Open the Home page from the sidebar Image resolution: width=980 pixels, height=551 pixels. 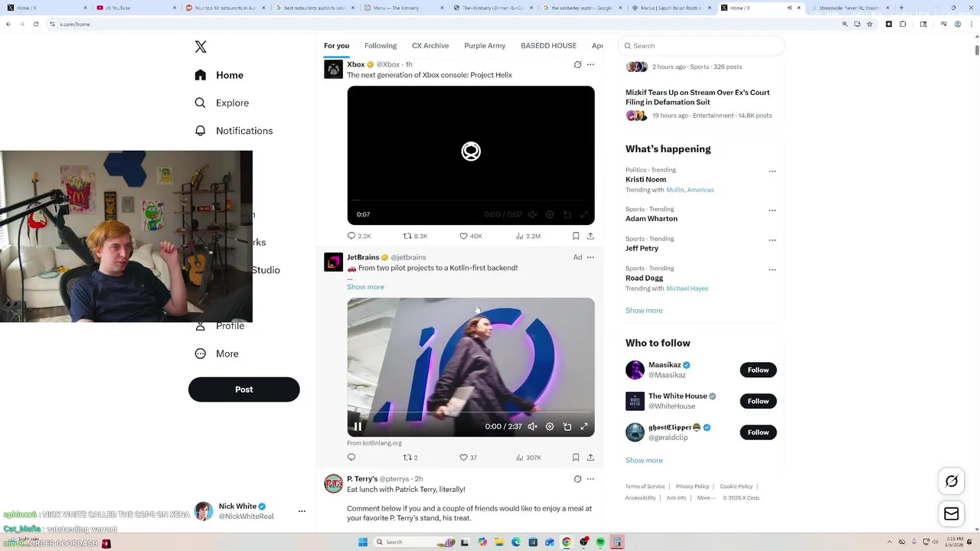[219, 75]
